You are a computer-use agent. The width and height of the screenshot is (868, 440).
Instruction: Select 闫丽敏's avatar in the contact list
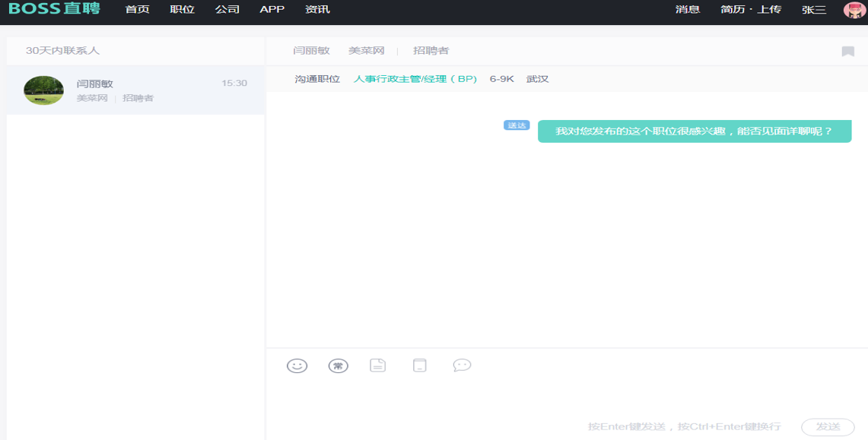point(44,90)
